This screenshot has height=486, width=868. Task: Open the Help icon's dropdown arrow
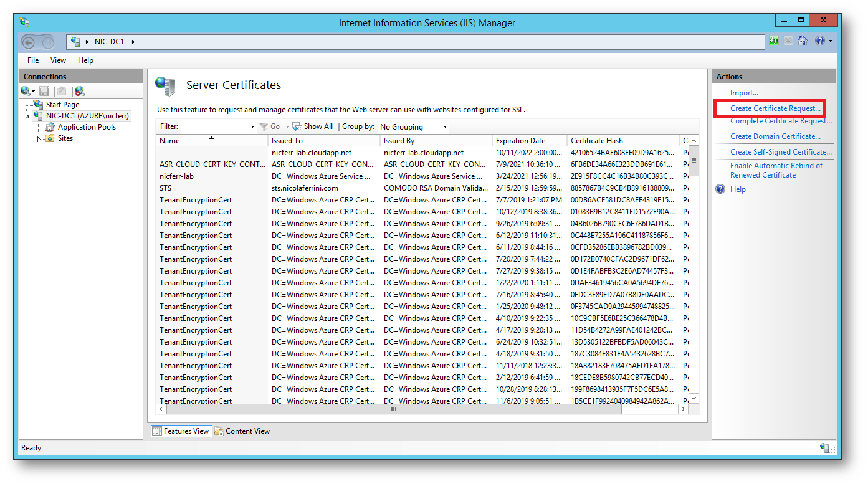click(x=830, y=42)
